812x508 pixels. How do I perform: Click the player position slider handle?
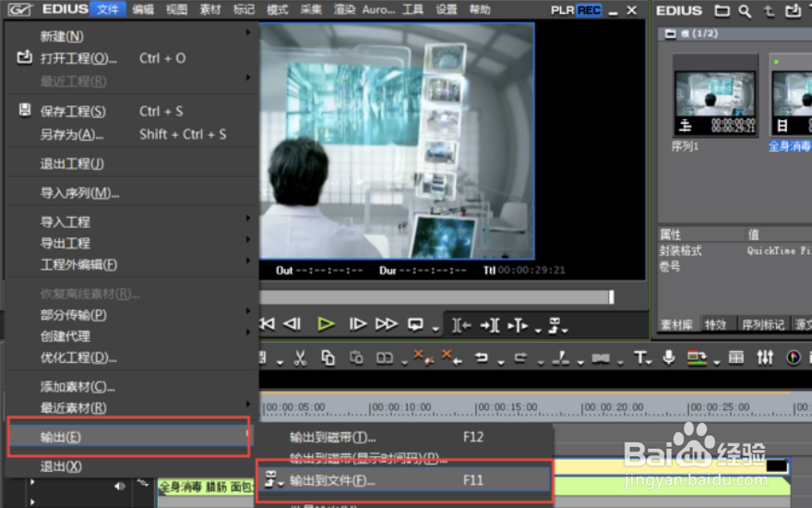pos(612,296)
